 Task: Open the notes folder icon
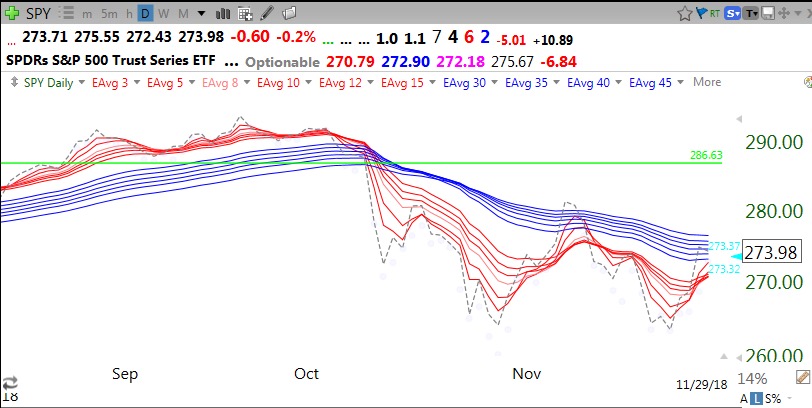[x=289, y=13]
